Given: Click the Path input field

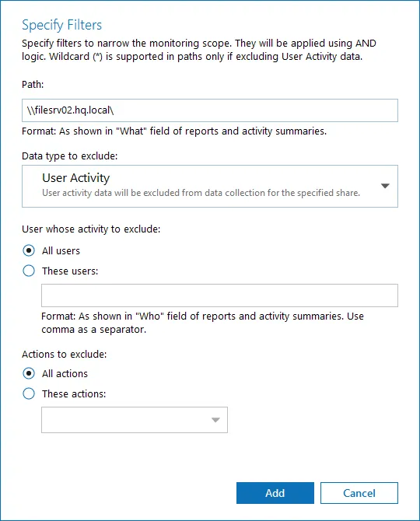Looking at the screenshot, I should pyautogui.click(x=210, y=110).
